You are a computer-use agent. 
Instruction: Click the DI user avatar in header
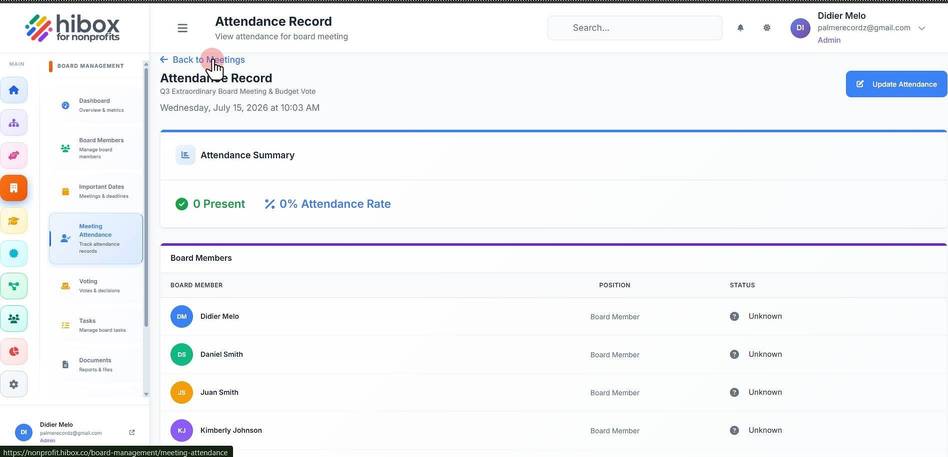tap(800, 28)
